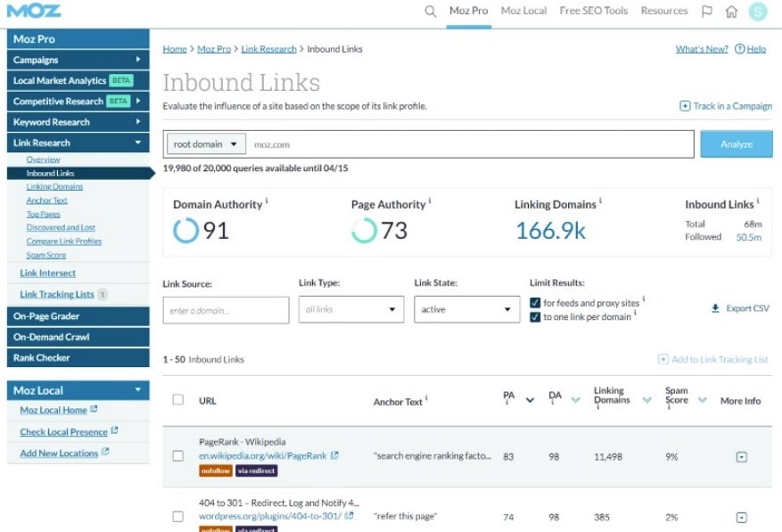Screen dimensions: 782x532
Task: Open Linking Domains in the sidebar
Action: [x=55, y=186]
